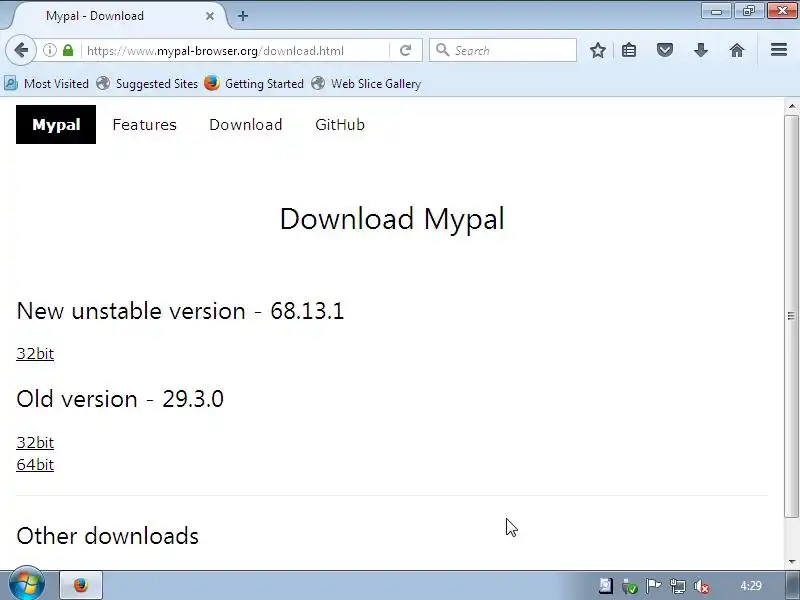Click the Firefox taskbar button
Image resolution: width=800 pixels, height=600 pixels.
point(81,585)
